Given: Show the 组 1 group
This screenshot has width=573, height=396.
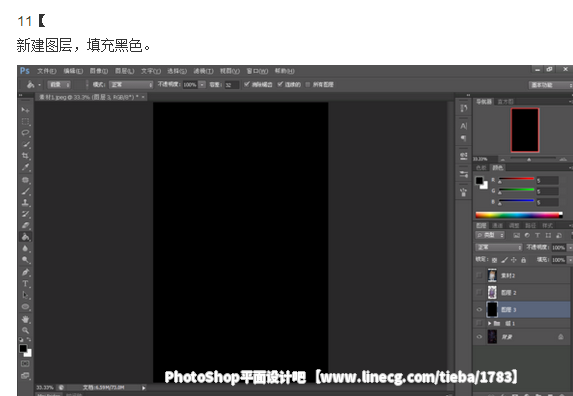Looking at the screenshot, I should point(479,323).
